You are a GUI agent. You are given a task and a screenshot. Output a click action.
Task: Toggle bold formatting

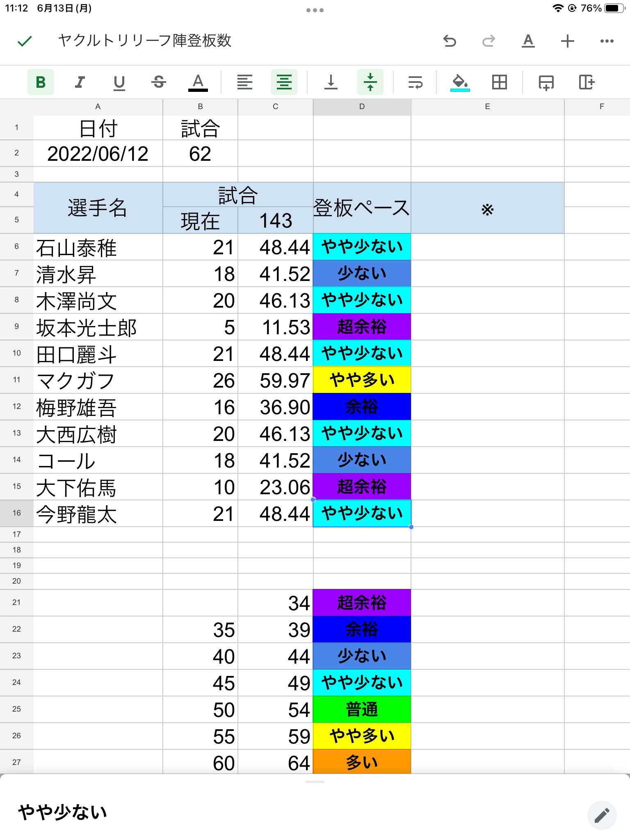tap(41, 82)
